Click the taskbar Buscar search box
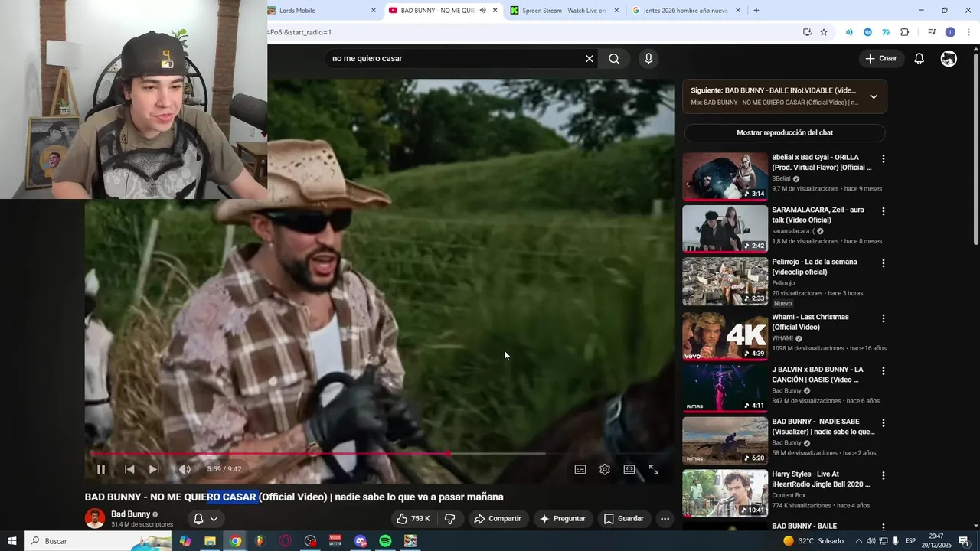Screen dimensions: 980x551 (x=98, y=541)
